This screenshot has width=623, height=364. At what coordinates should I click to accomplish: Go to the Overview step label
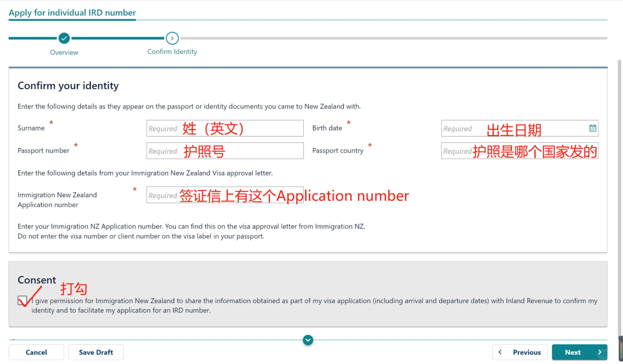[x=64, y=53]
